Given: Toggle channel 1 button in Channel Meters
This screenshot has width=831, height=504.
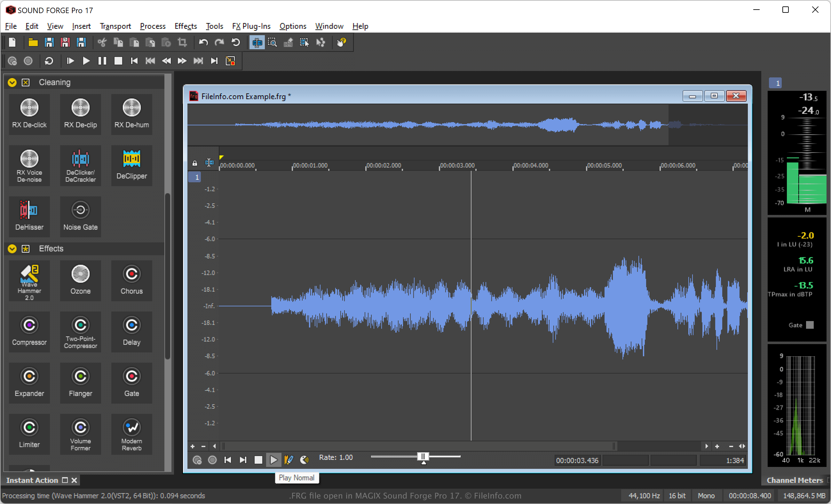Looking at the screenshot, I should tap(775, 83).
